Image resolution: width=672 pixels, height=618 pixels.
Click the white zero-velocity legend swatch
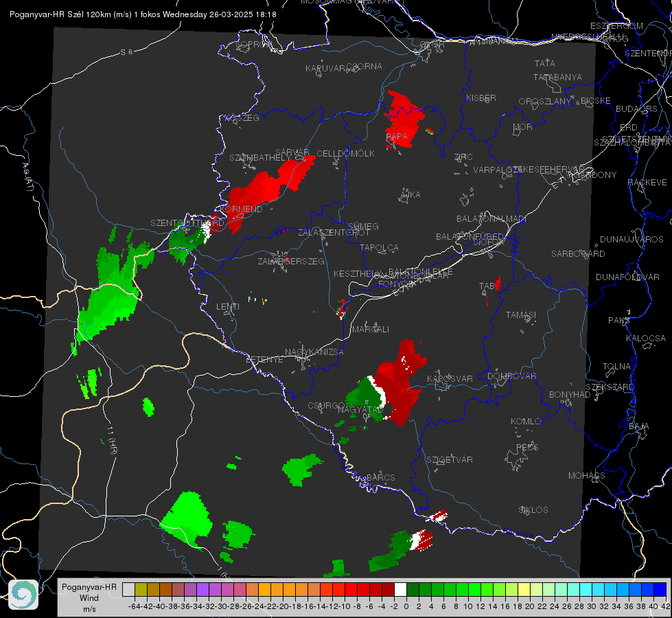pyautogui.click(x=400, y=589)
